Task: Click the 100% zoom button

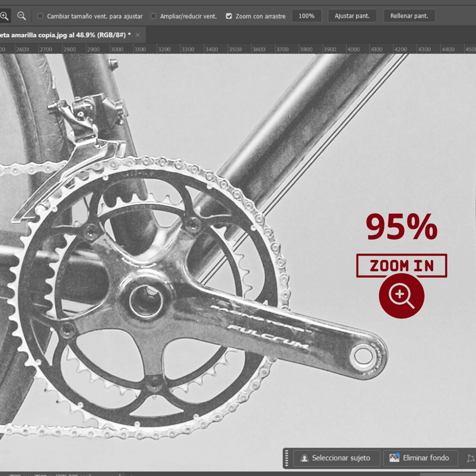Action: 307,16
